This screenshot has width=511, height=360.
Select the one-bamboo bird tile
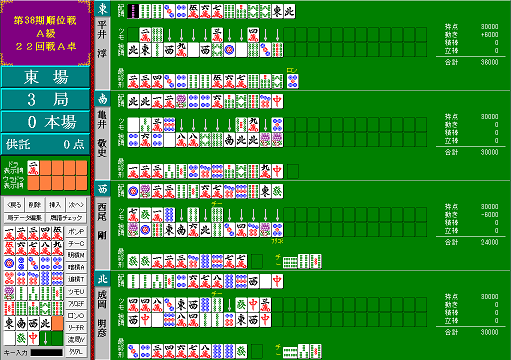(9, 293)
